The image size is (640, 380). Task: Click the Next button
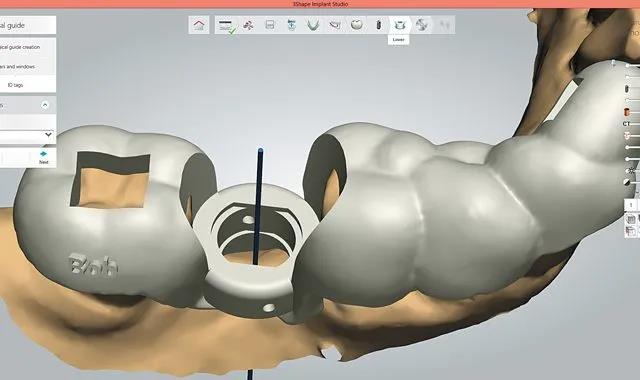point(43,157)
